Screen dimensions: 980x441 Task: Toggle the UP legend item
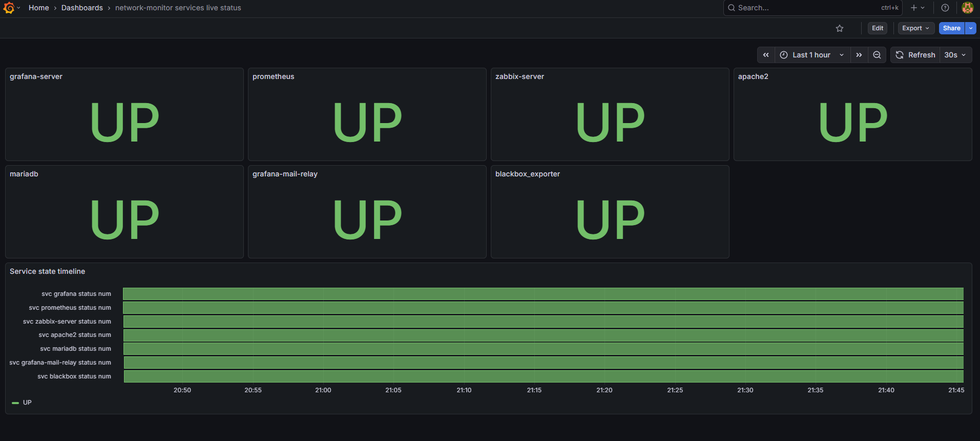click(x=27, y=403)
